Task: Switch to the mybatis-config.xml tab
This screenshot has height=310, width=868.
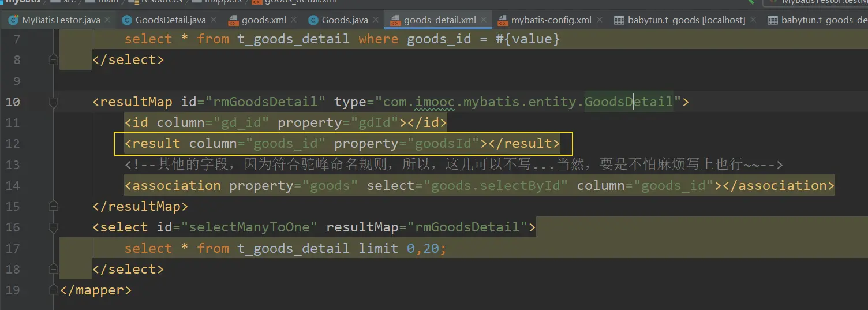Action: point(551,20)
